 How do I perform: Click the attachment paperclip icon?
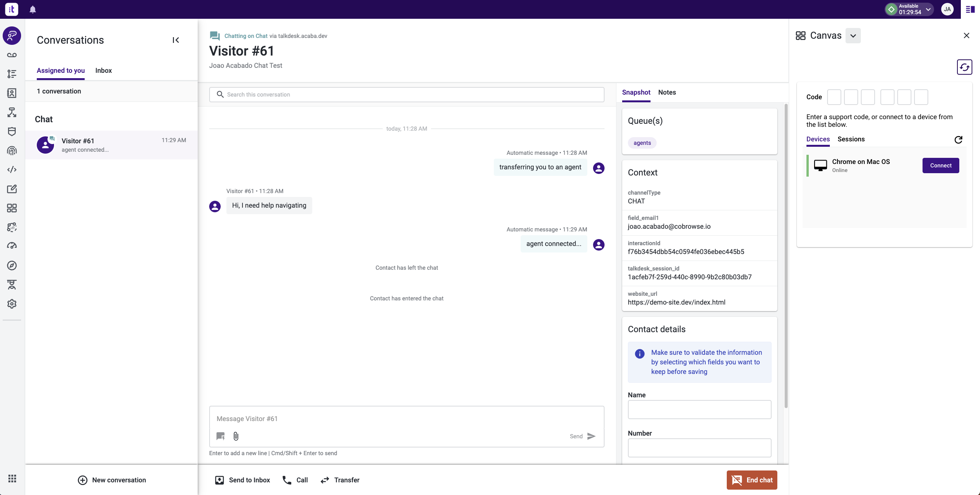(236, 436)
